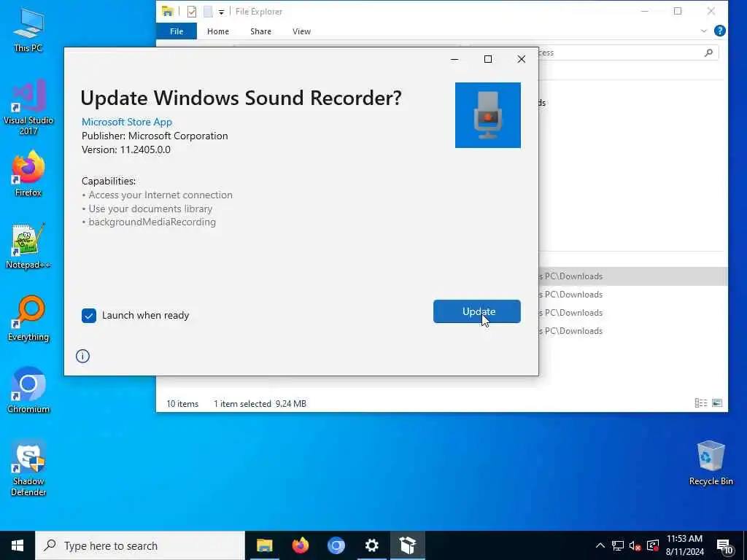Open Chromium from taskbar
The height and width of the screenshot is (560, 747).
[336, 545]
